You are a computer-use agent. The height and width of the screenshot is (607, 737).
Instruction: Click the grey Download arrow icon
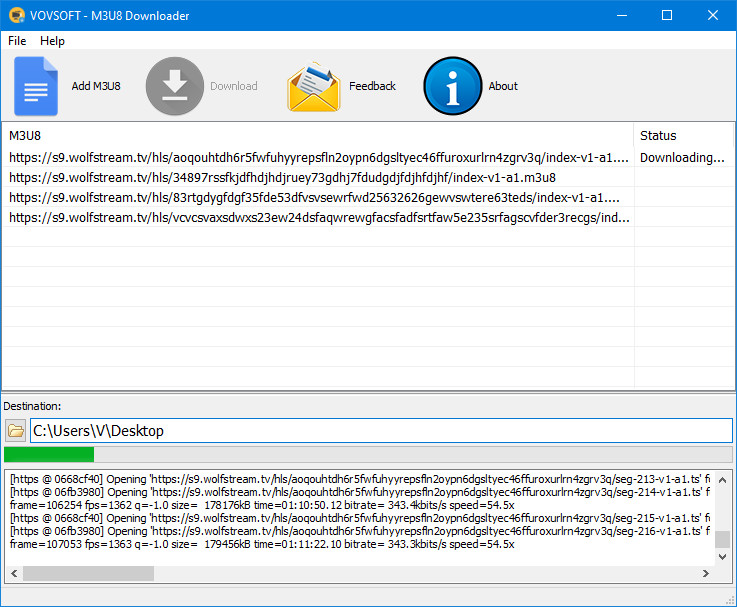point(175,87)
